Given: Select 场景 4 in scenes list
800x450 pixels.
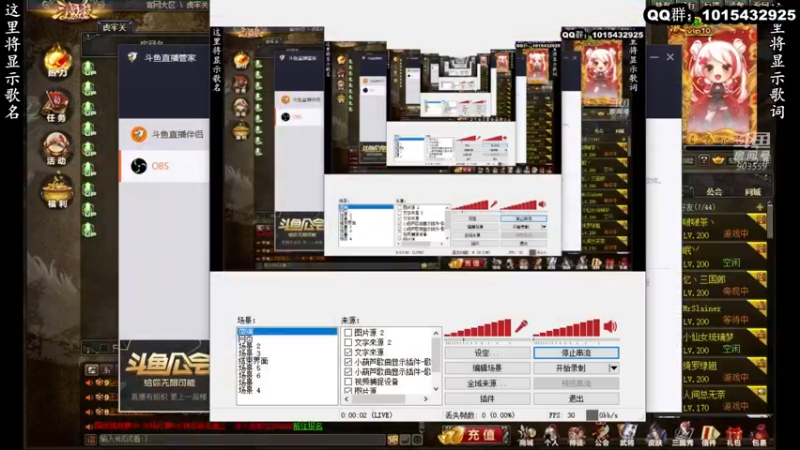Looking at the screenshot, I should (249, 390).
